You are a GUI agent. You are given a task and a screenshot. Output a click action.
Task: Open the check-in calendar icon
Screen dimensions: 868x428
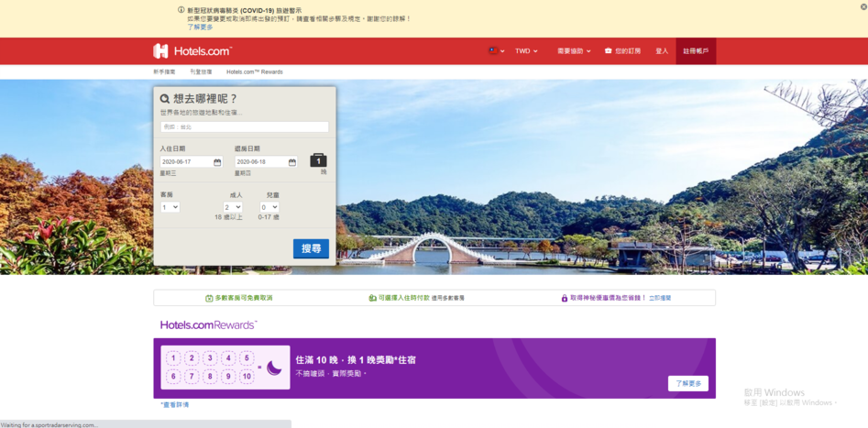click(217, 162)
